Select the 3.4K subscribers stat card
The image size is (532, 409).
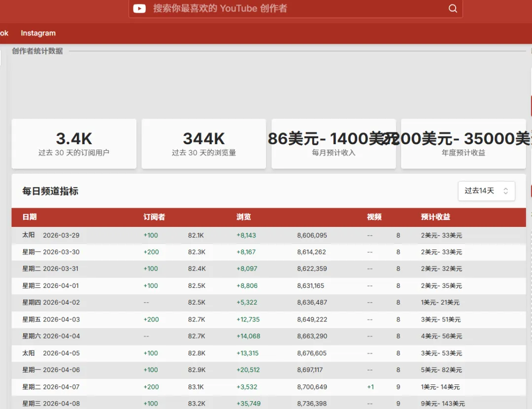point(74,144)
